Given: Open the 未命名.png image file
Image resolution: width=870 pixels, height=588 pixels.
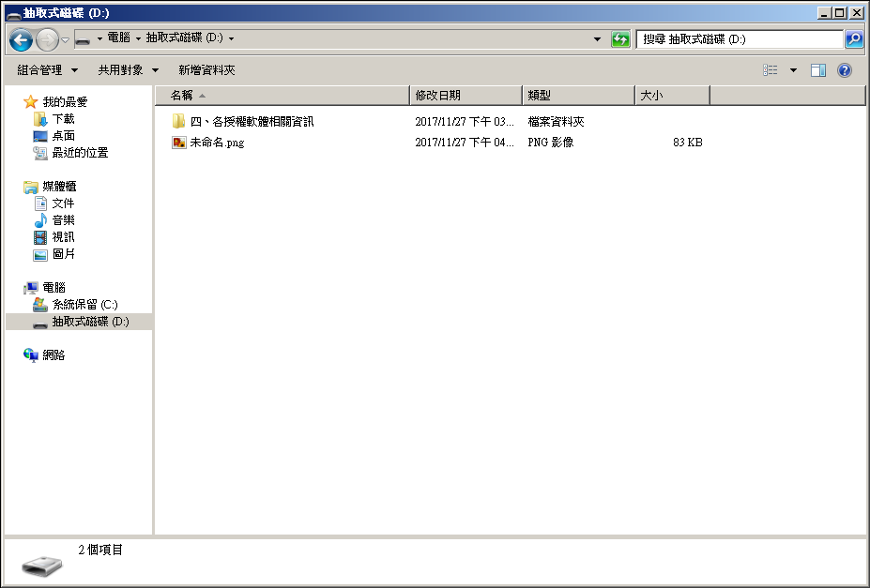Looking at the screenshot, I should click(216, 143).
